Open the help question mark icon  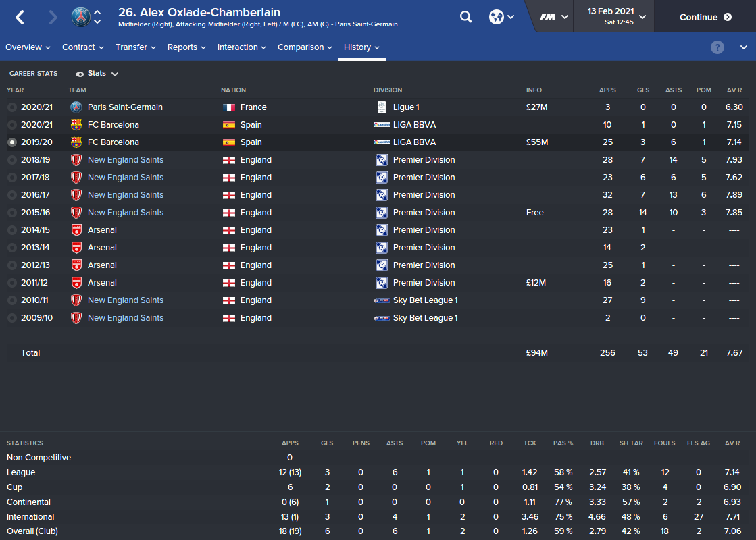(x=717, y=47)
